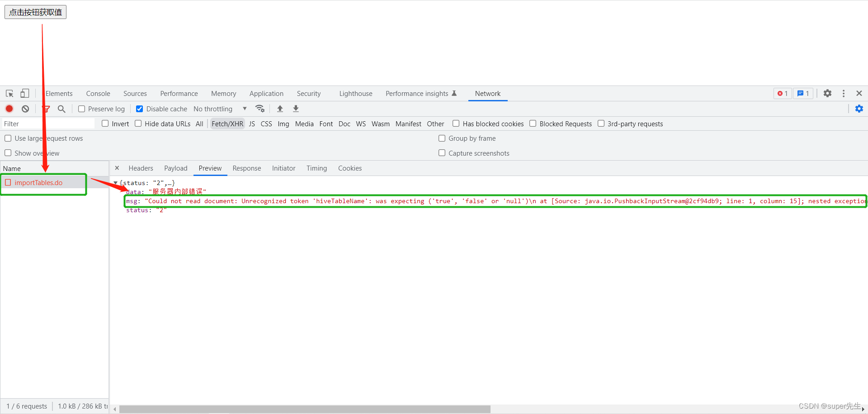The height and width of the screenshot is (414, 868).
Task: Select the Preview tab
Action: [210, 168]
